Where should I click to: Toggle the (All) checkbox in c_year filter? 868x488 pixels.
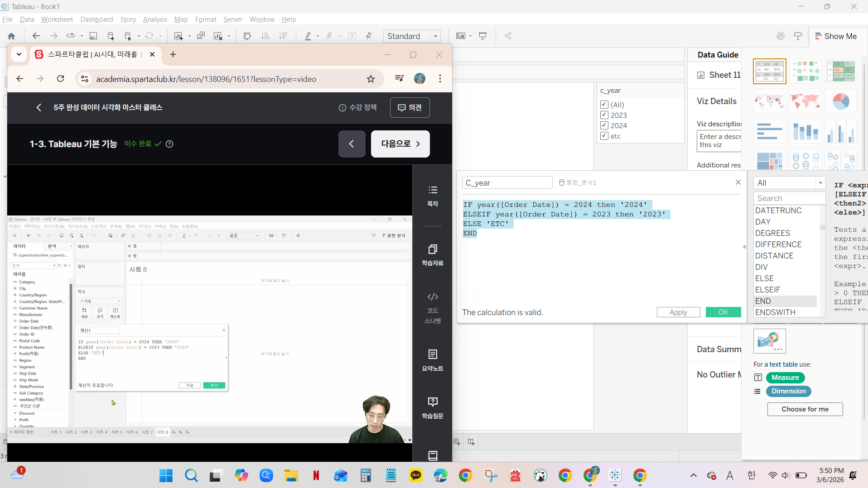[604, 105]
